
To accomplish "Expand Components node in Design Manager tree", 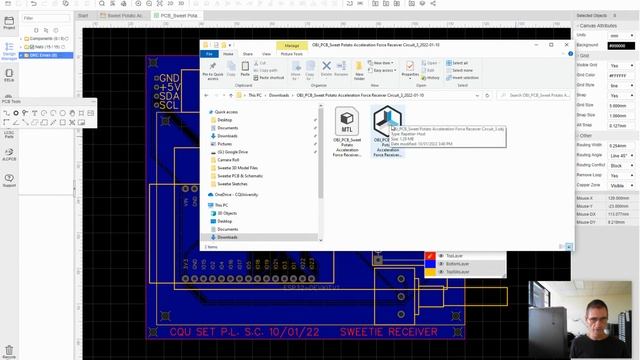I will point(21,39).
